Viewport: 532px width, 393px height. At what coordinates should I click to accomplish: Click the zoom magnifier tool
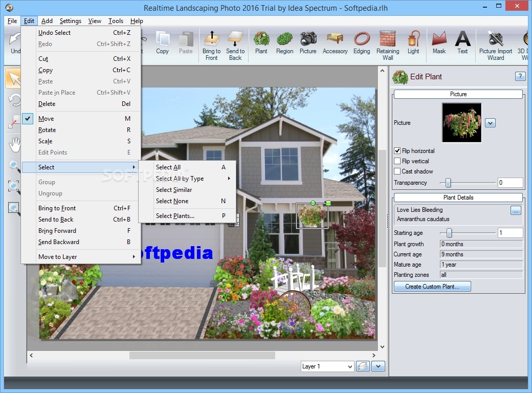(x=14, y=166)
